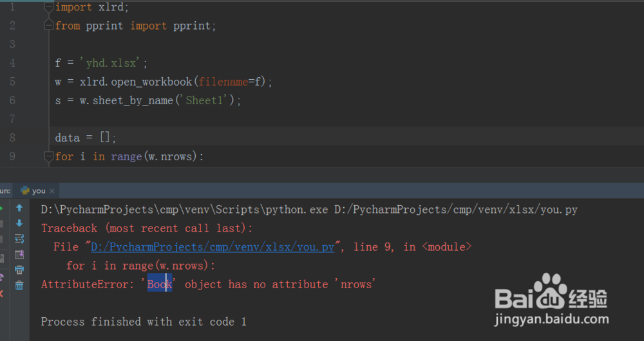
Task: Click the python.exe command line in console
Action: click(309, 210)
